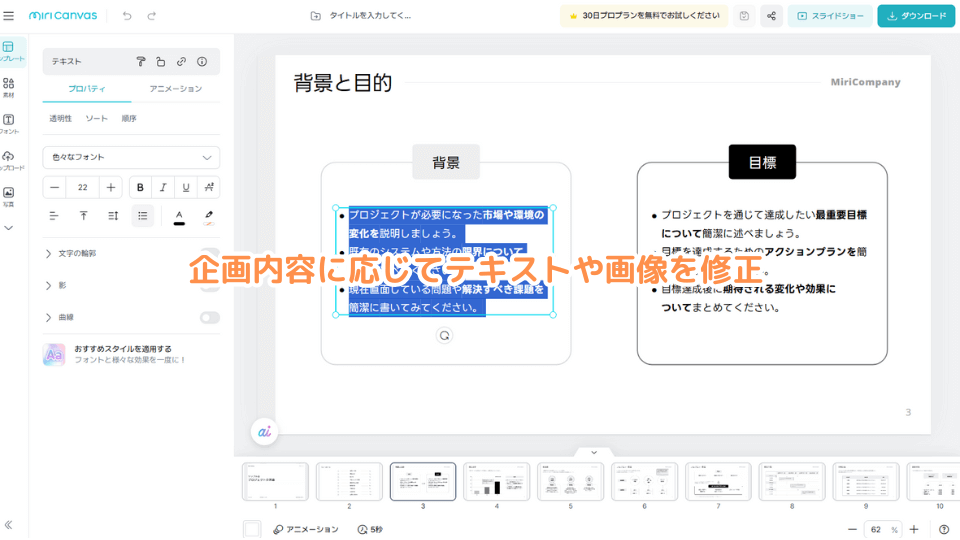This screenshot has width=960, height=540.
Task: Open line spacing settings
Action: pos(113,216)
